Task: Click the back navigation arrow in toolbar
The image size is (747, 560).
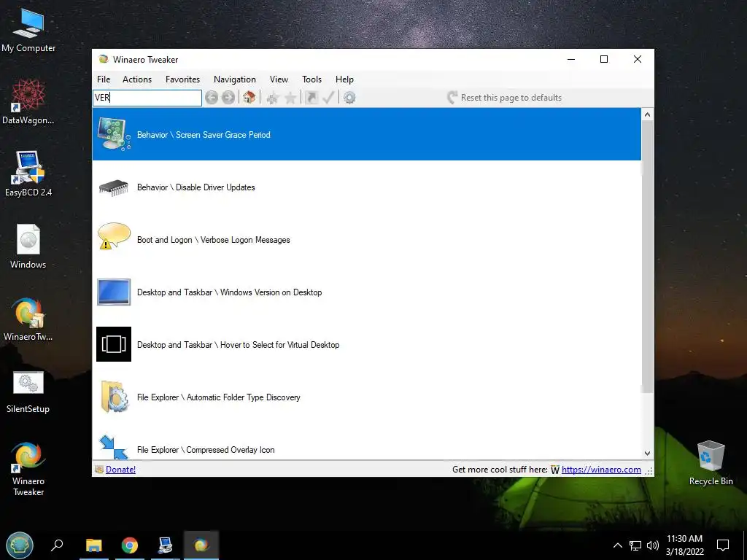Action: (212, 98)
